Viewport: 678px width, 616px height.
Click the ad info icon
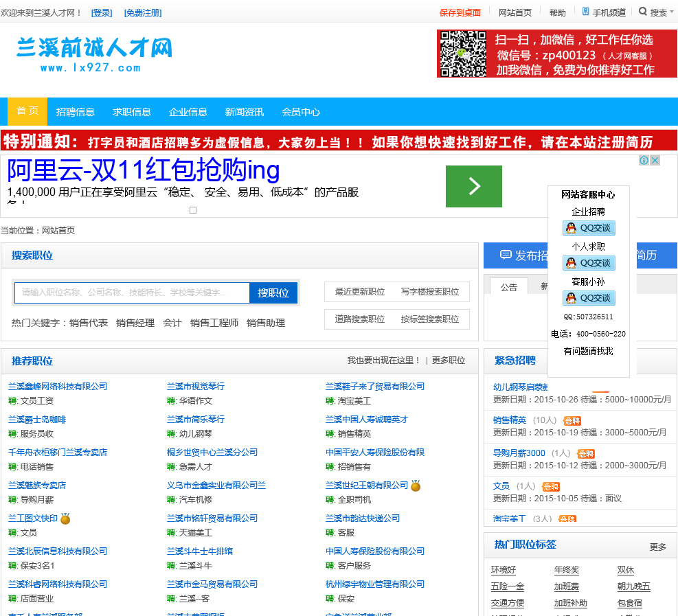(x=644, y=161)
